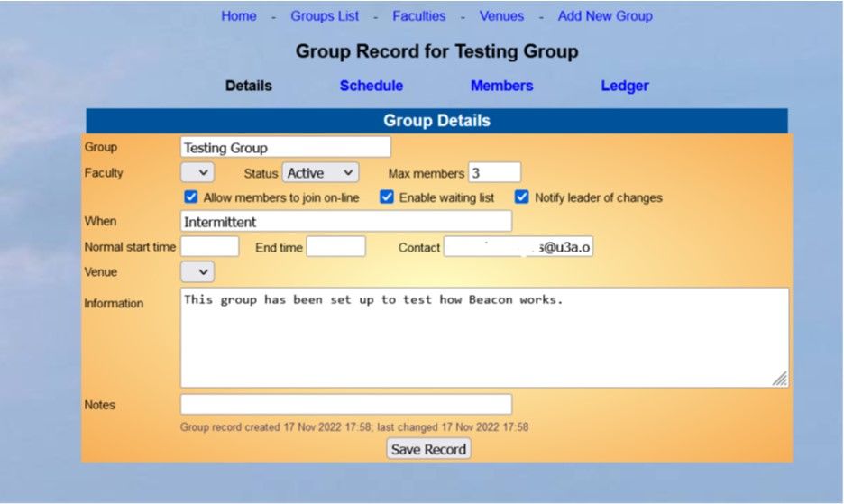Tick the Allow members to join on-line checkbox

(191, 197)
